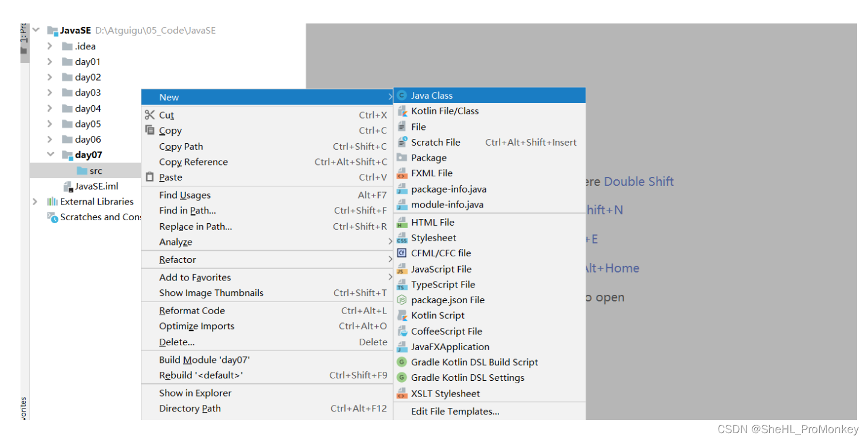Expand the day02 folder arrow
868x441 pixels.
50,77
